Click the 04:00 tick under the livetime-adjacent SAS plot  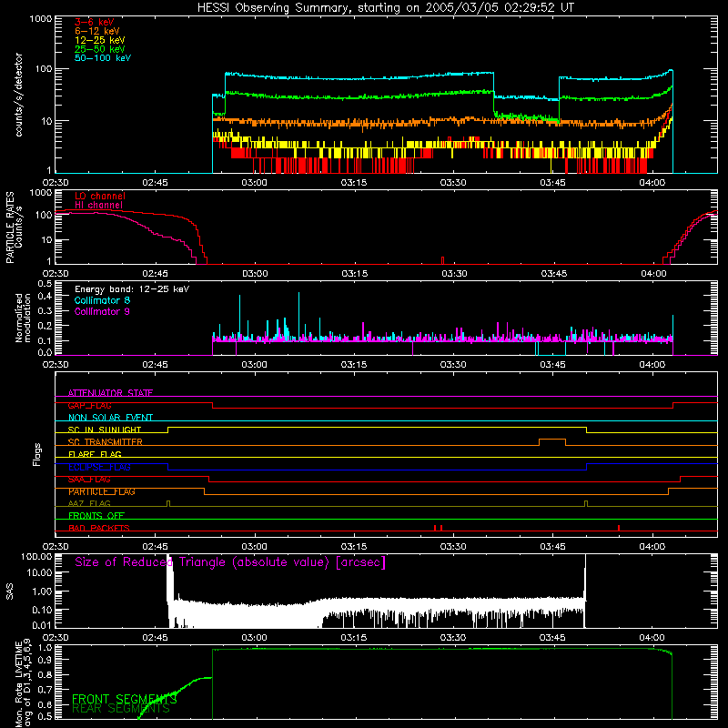tap(652, 638)
